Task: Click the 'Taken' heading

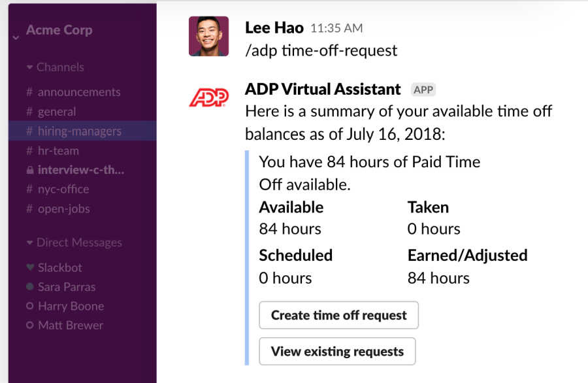Action: point(428,207)
